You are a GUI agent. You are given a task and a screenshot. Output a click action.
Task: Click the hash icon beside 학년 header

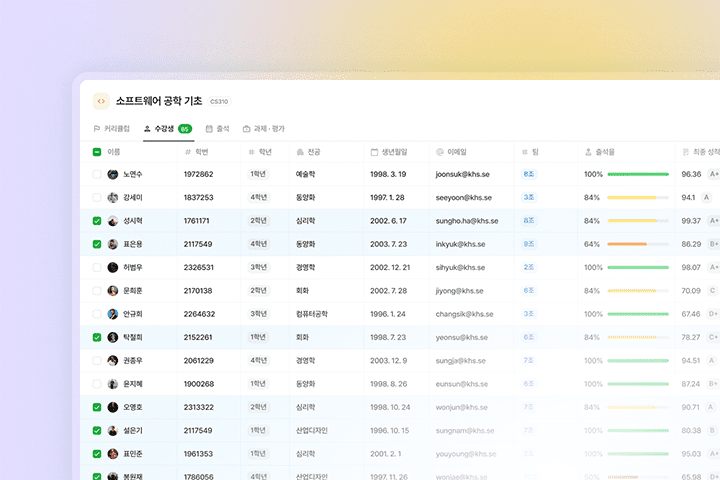coord(251,152)
